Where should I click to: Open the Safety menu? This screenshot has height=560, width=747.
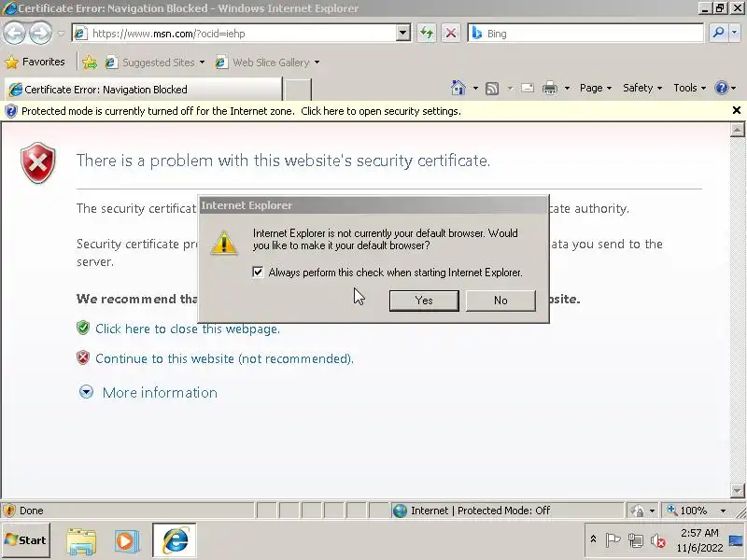(x=642, y=88)
